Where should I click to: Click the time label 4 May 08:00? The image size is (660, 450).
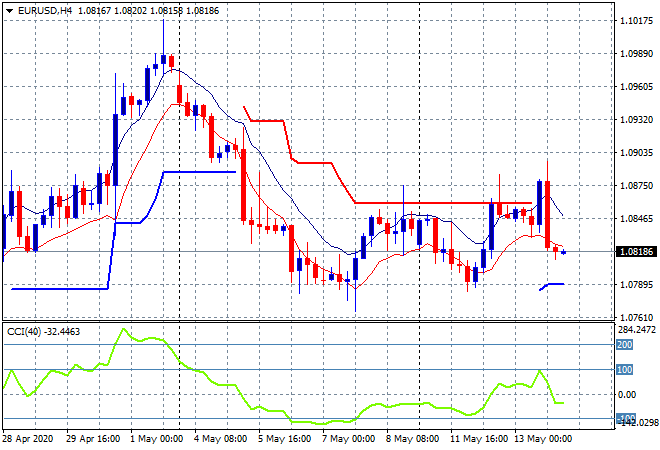point(221,439)
